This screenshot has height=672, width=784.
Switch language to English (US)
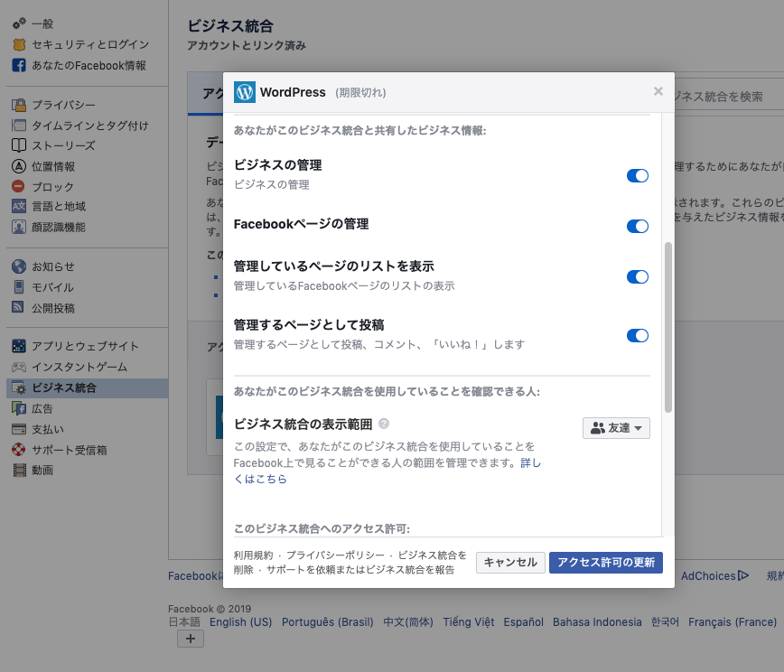point(240,622)
